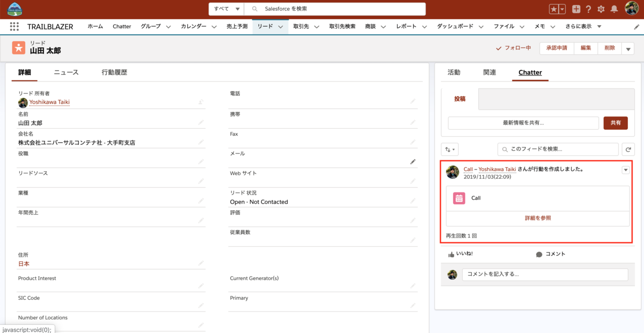Open the lead owner Yoshikawa Taiki link
This screenshot has height=333, width=644.
pos(49,102)
